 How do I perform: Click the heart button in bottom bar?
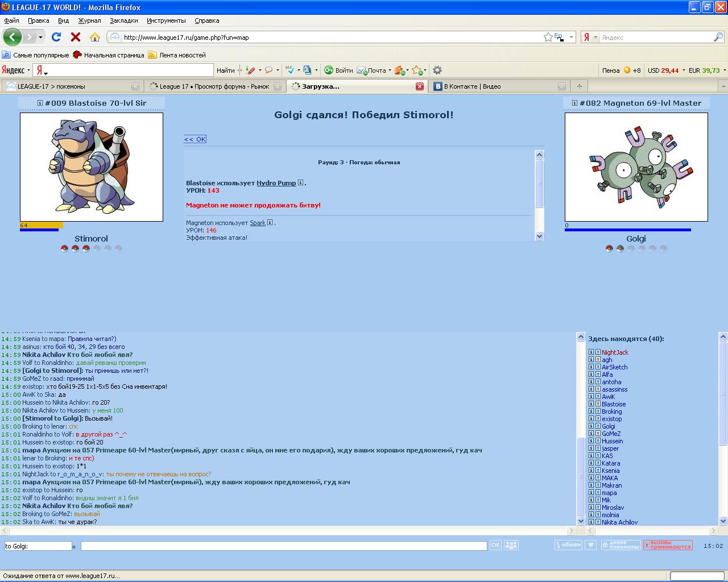[591, 545]
